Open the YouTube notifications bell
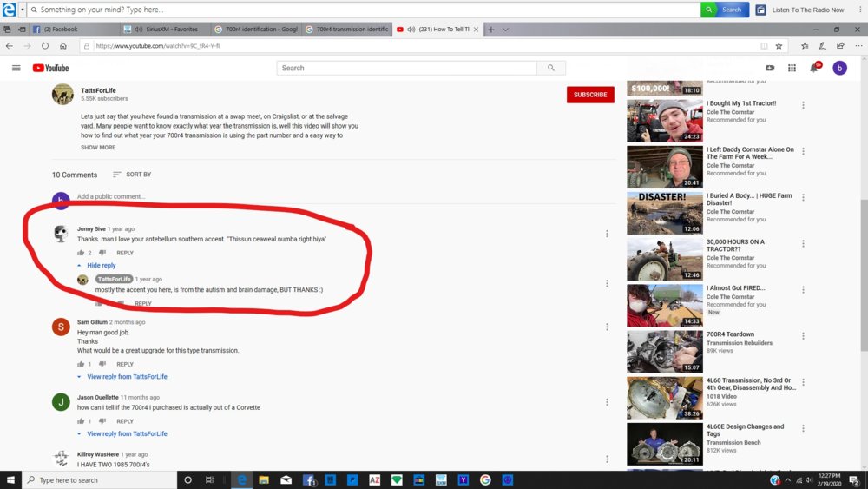Viewport: 868px width, 489px height. pos(814,68)
